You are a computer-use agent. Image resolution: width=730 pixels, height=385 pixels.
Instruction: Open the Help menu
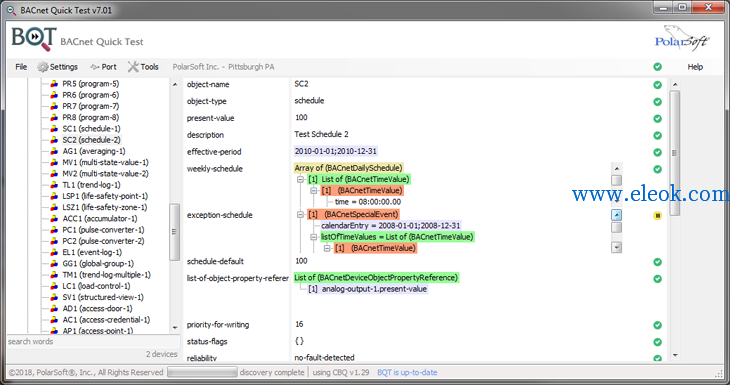[x=695, y=67]
